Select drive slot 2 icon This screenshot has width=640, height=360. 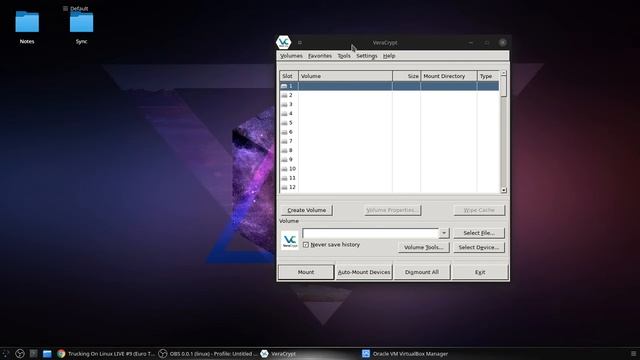[284, 95]
